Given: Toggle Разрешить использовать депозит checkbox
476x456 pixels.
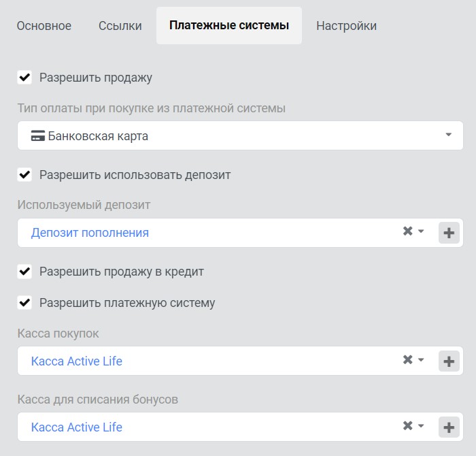Looking at the screenshot, I should (x=24, y=175).
